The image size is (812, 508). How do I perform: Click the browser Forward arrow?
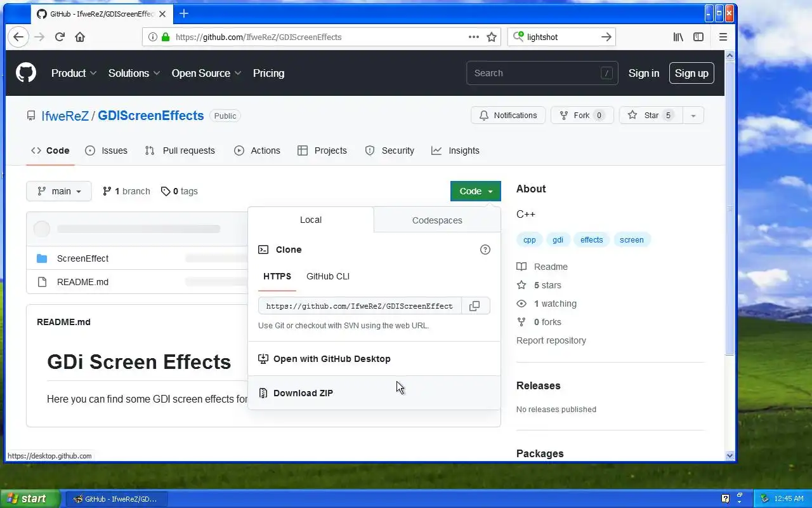pyautogui.click(x=39, y=37)
